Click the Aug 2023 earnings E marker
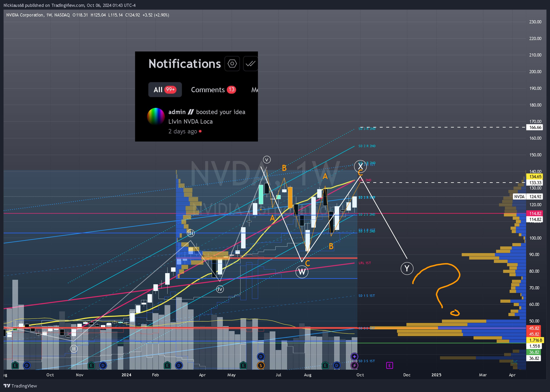This screenshot has height=392, width=550. point(15,366)
